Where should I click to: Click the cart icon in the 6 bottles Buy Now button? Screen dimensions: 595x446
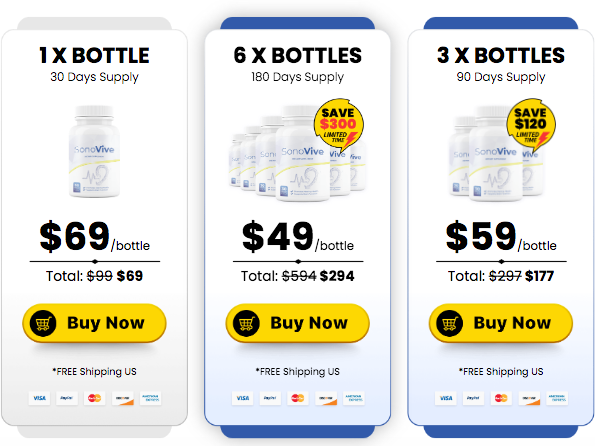click(x=246, y=323)
